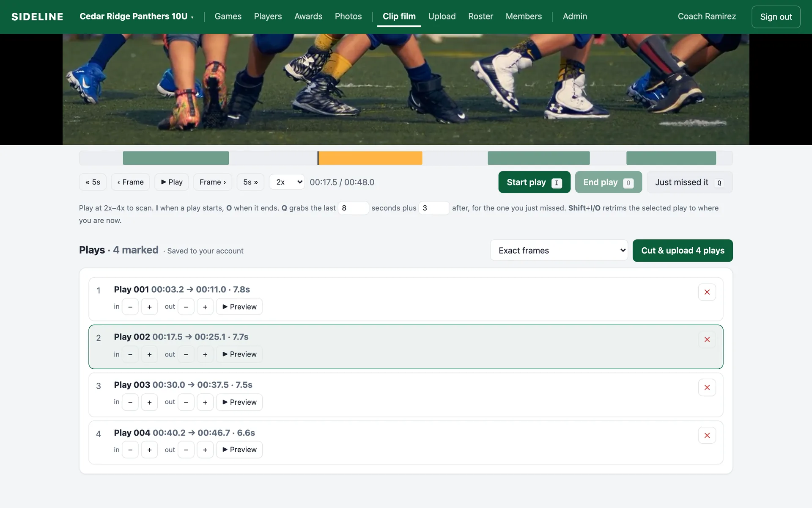The width and height of the screenshot is (812, 508).
Task: Move Play 003 in-point later with plus
Action: (149, 402)
